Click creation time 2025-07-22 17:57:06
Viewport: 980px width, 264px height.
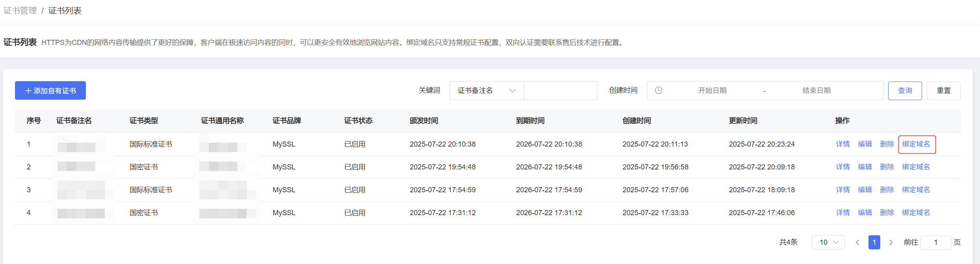click(x=655, y=190)
